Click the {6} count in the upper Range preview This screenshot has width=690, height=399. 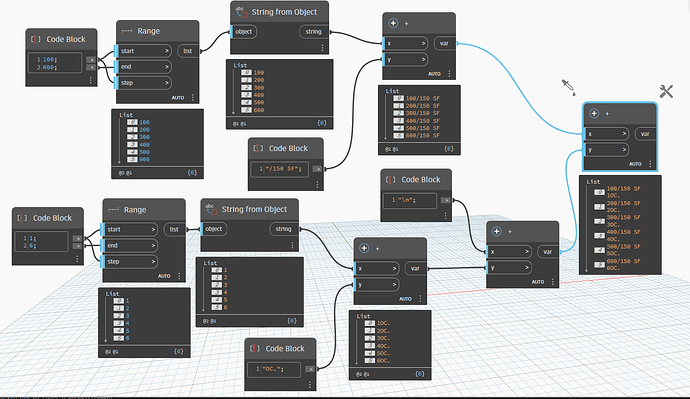pyautogui.click(x=192, y=172)
